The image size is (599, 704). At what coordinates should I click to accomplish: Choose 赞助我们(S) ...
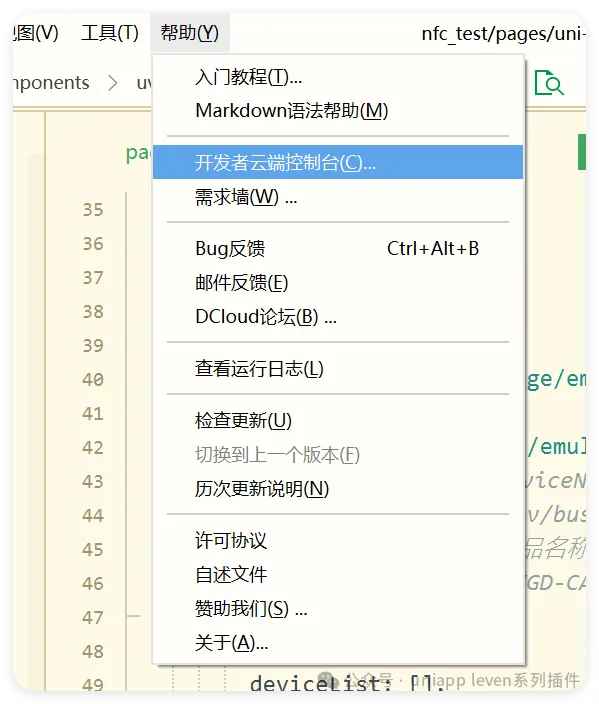[338, 608]
